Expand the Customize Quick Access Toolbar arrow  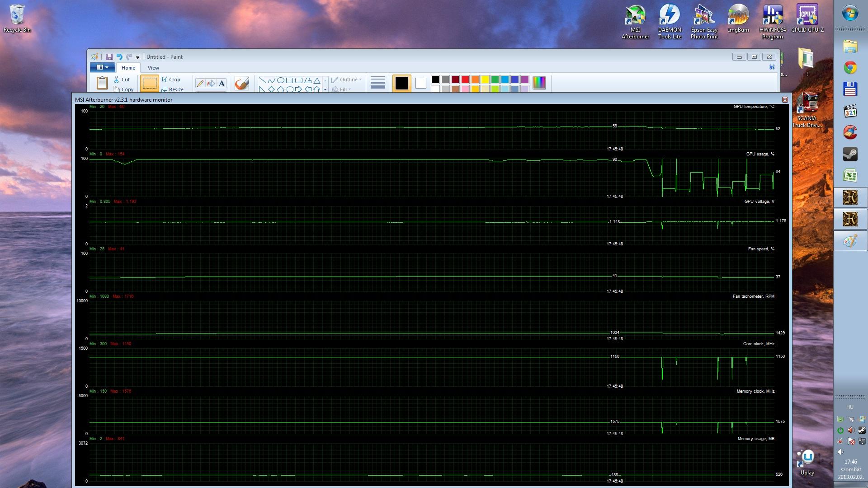click(137, 57)
